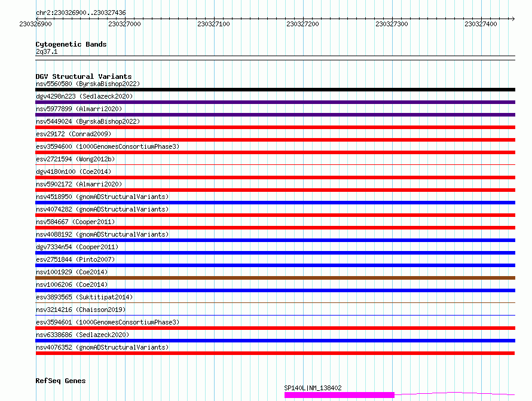Screen dimensions: 532x401
Task: Open nsv4518950 (gnomADStructuralVariants) label
Action: [102, 197]
